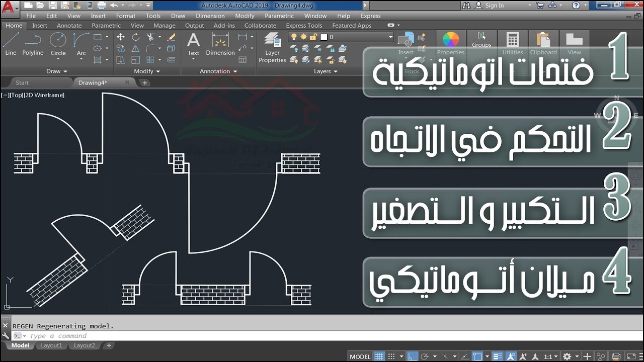Expand the Modify panel

pos(147,71)
